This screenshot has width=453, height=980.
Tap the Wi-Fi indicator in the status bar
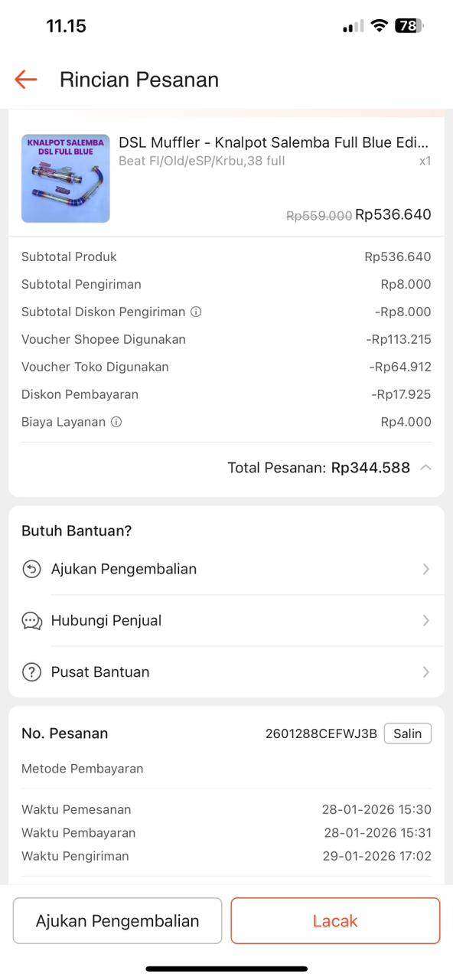tap(378, 24)
